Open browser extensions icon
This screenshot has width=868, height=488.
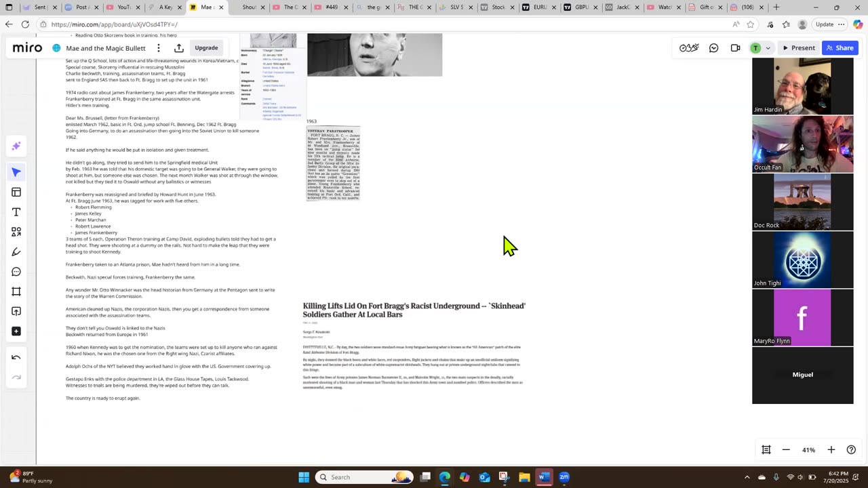(770, 24)
